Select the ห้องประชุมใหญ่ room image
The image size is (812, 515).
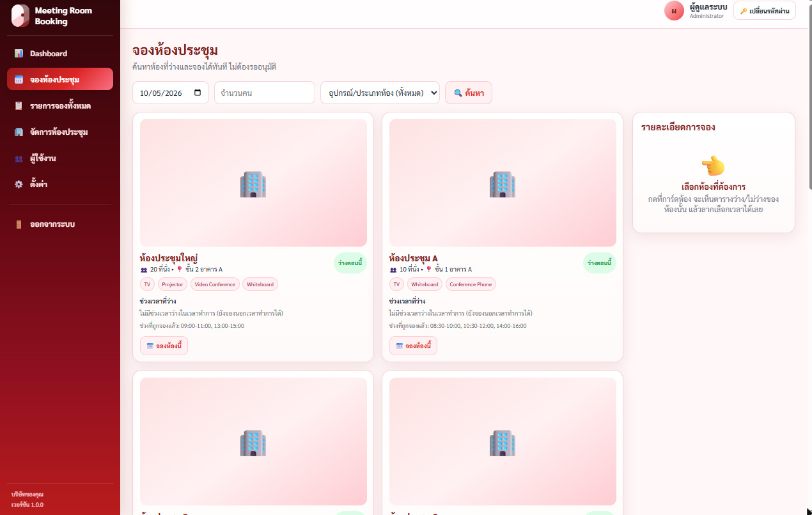[x=253, y=183]
